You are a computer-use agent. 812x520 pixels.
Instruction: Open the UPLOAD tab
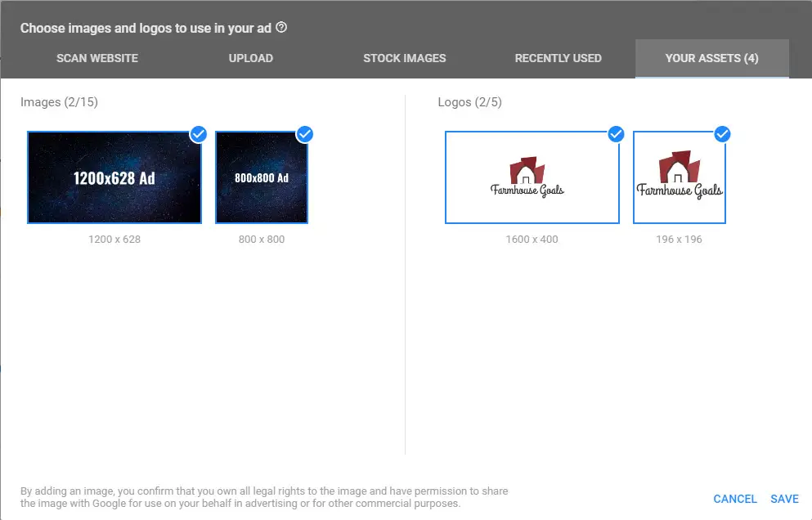pos(250,58)
